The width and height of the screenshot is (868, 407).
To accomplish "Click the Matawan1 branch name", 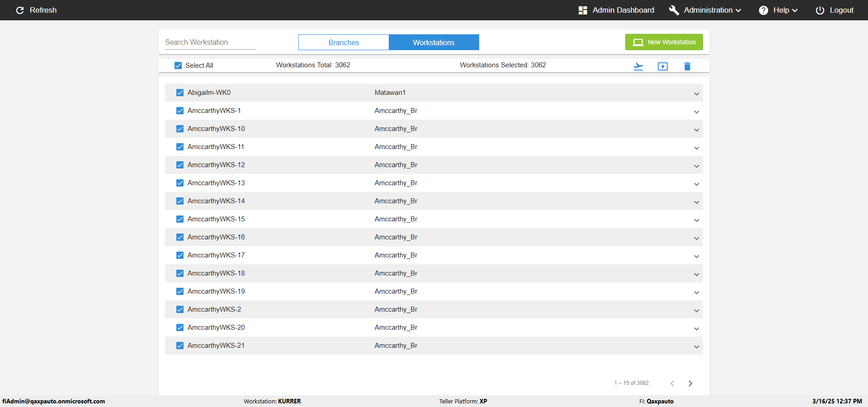I will pyautogui.click(x=390, y=93).
